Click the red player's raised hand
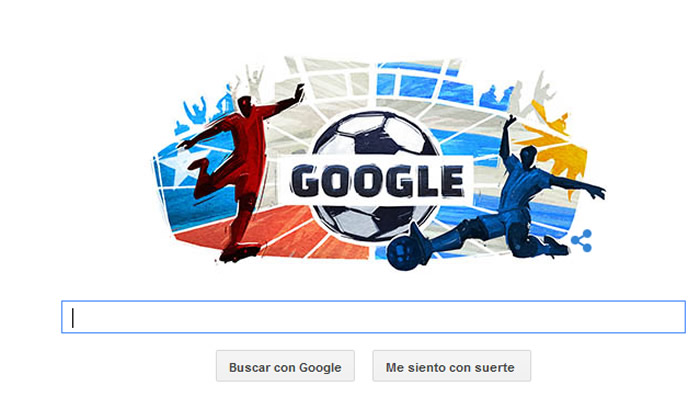 tap(298, 92)
